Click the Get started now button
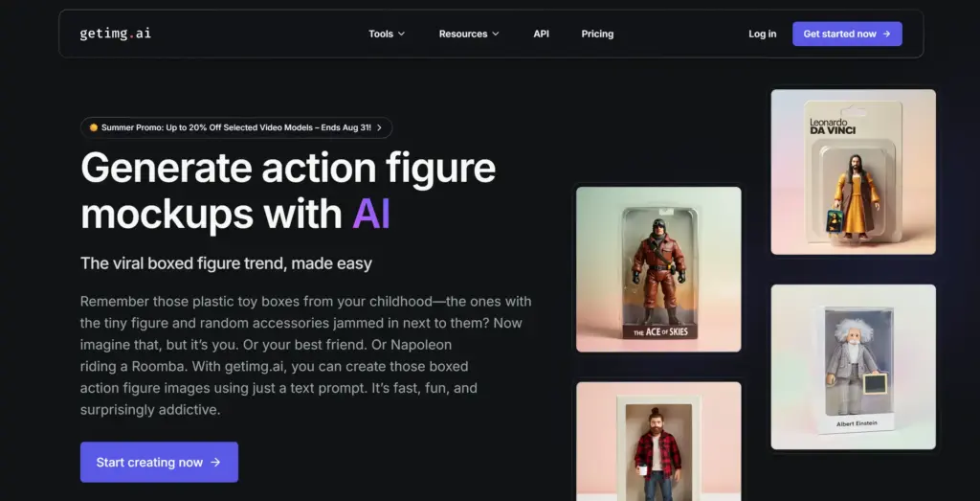The height and width of the screenshot is (501, 980). 847,34
